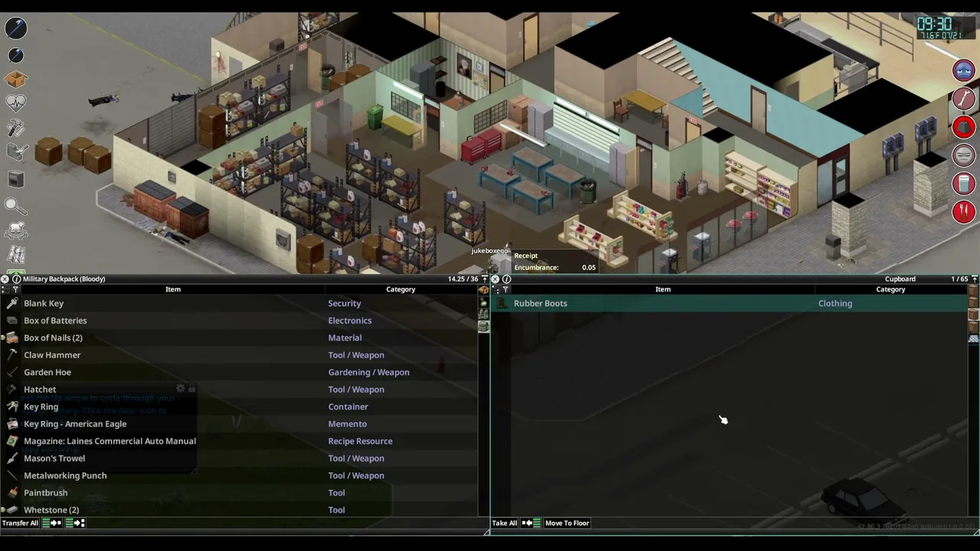980x551 pixels.
Task: Click the faint gear icon in the chat window
Action: pyautogui.click(x=181, y=389)
